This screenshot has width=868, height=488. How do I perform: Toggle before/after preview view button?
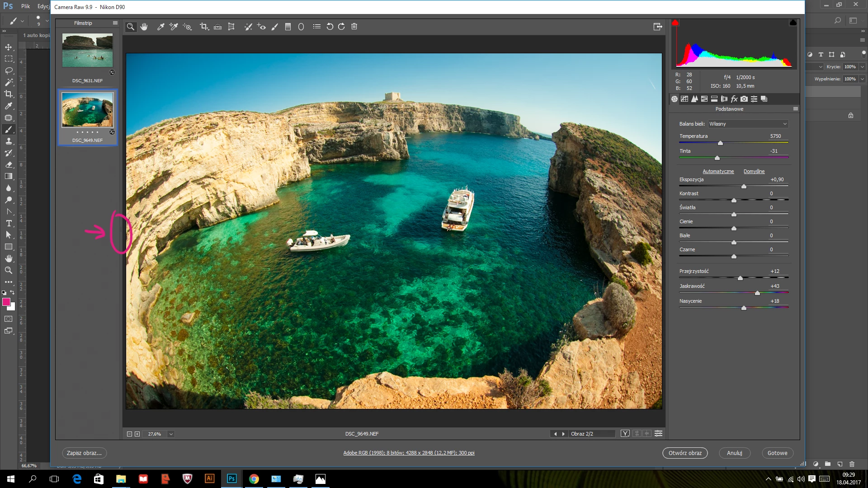coord(625,433)
